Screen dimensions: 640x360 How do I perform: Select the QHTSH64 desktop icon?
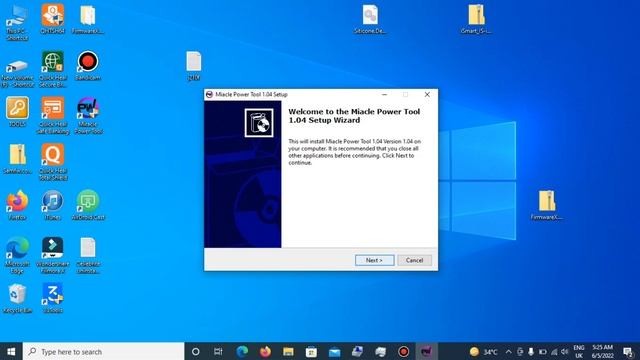pyautogui.click(x=53, y=19)
